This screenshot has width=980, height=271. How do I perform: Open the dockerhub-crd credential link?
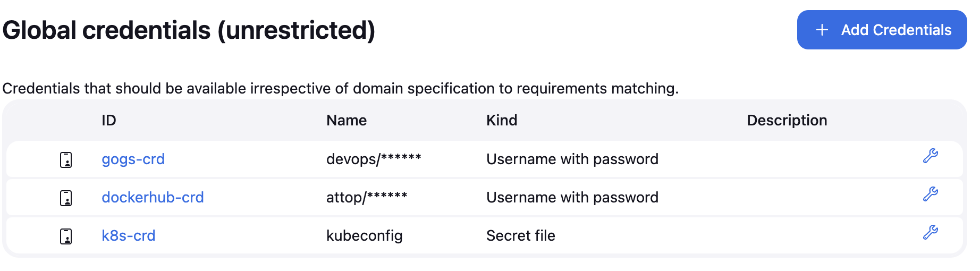pos(153,197)
